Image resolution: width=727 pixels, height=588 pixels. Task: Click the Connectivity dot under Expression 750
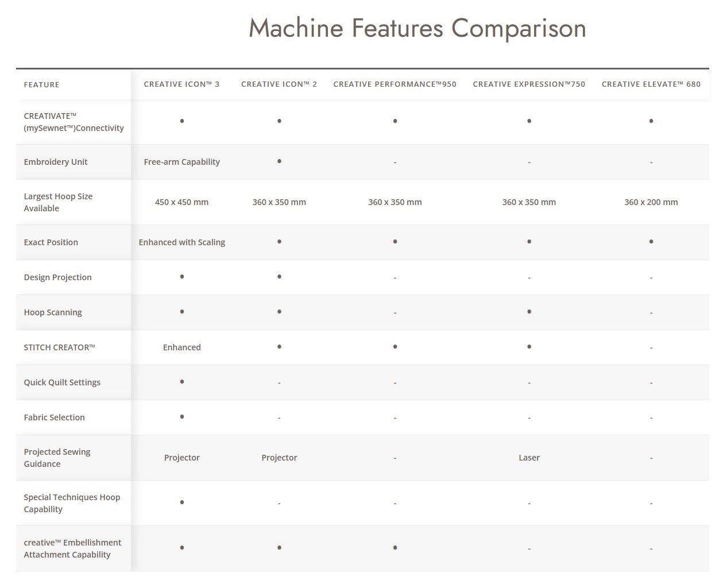coord(529,121)
